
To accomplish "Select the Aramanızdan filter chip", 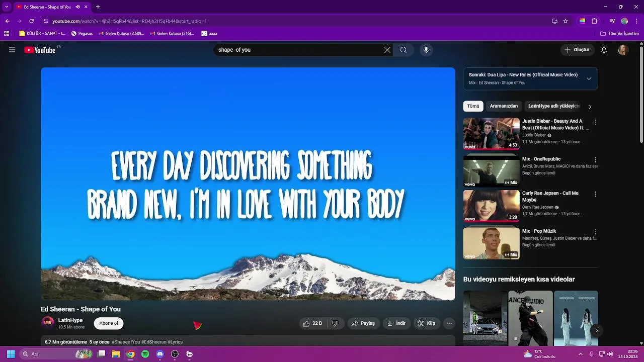I will click(x=504, y=106).
